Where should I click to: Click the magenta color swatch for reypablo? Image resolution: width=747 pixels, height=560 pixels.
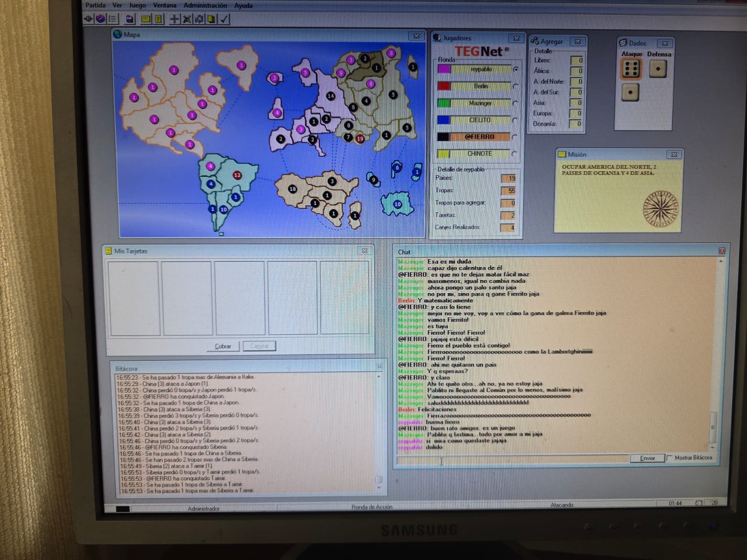click(x=444, y=69)
